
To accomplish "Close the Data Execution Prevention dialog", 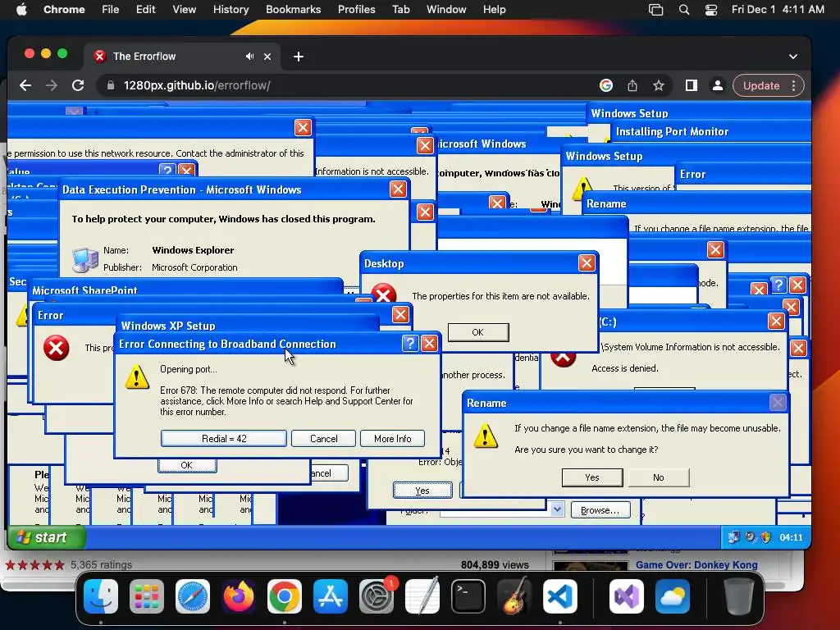I will click(x=398, y=189).
